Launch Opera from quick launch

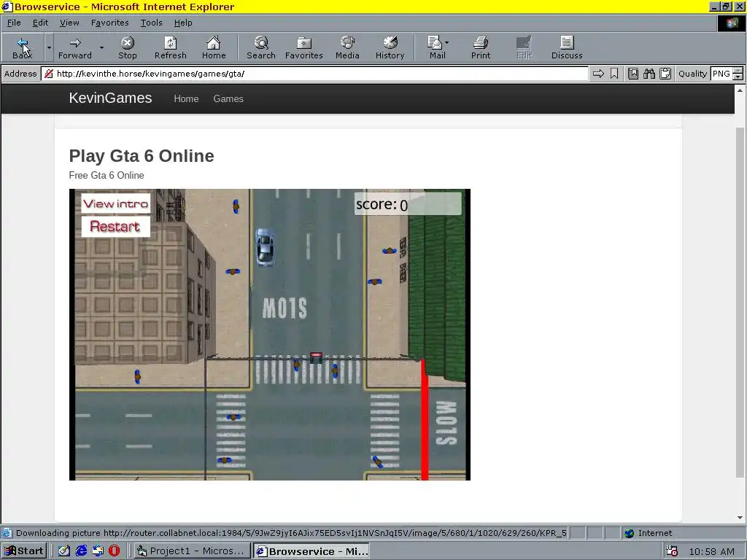coord(115,551)
